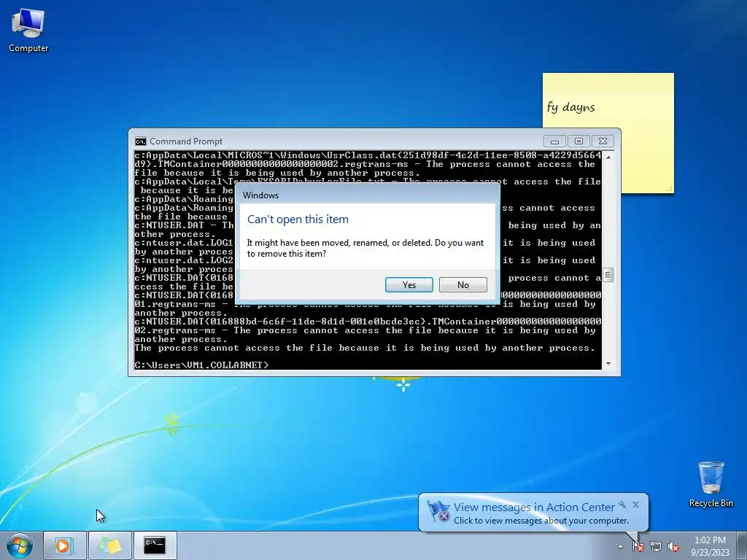
Task: Click the Command Prompt title bar icon
Action: click(x=141, y=141)
